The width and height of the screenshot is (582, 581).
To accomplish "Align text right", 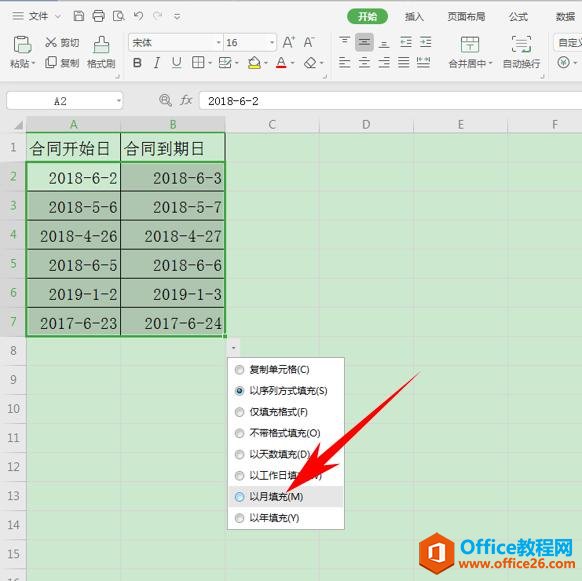I will (x=384, y=62).
